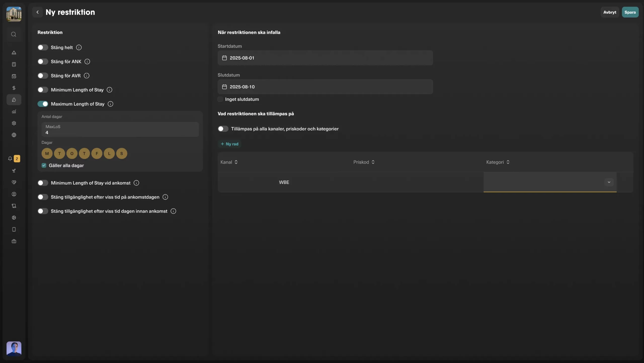644x363 pixels.
Task: Click the Avbryt button
Action: click(x=610, y=12)
